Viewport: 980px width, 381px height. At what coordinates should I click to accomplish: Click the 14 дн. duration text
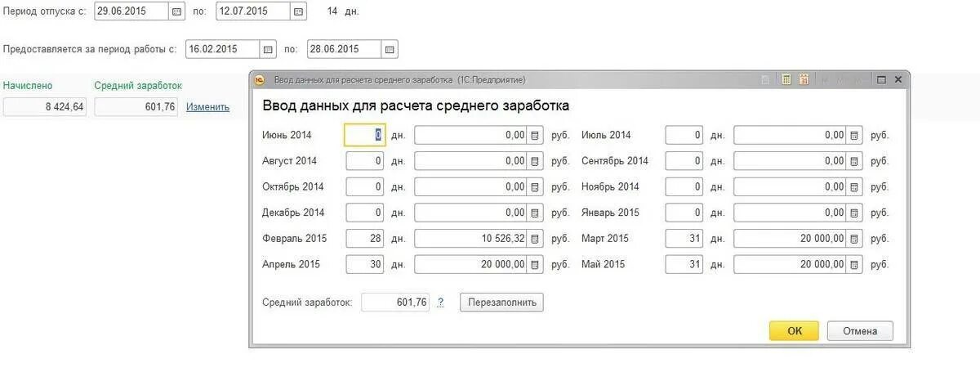click(x=343, y=11)
